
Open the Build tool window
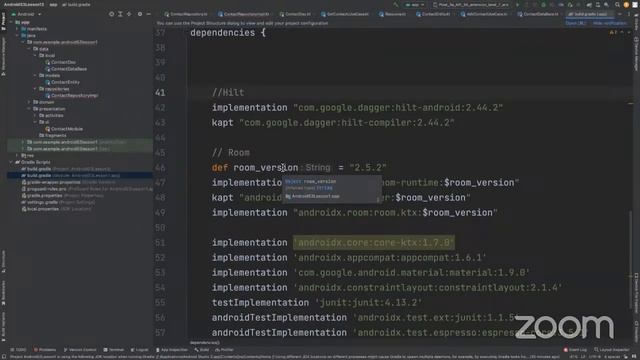tap(202, 350)
